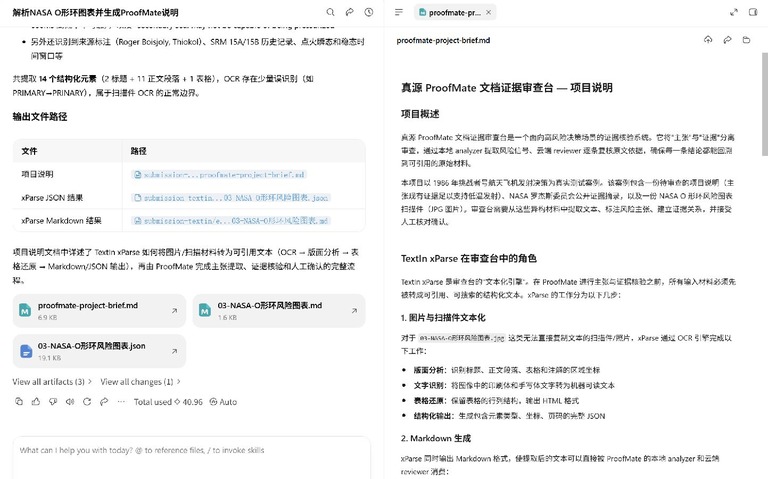Click the '表格还原' bullet item
The image size is (768, 479).
click(496, 401)
